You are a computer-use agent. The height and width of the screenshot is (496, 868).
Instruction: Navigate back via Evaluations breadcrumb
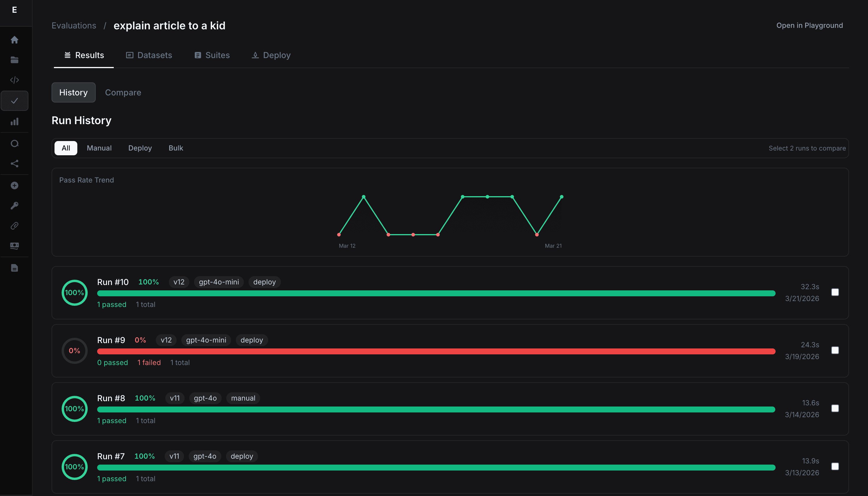[x=74, y=25]
